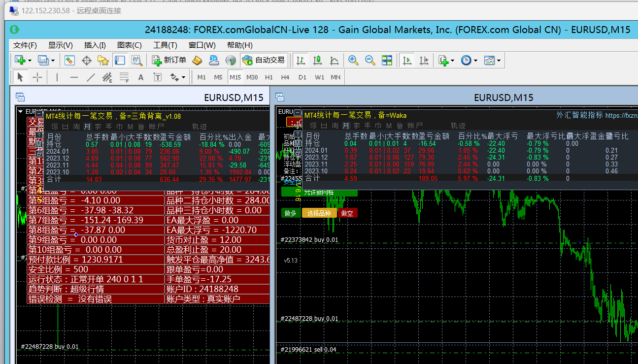Screen dimensions: 638x364
Task: Select the Text label tool
Action: 158,77
